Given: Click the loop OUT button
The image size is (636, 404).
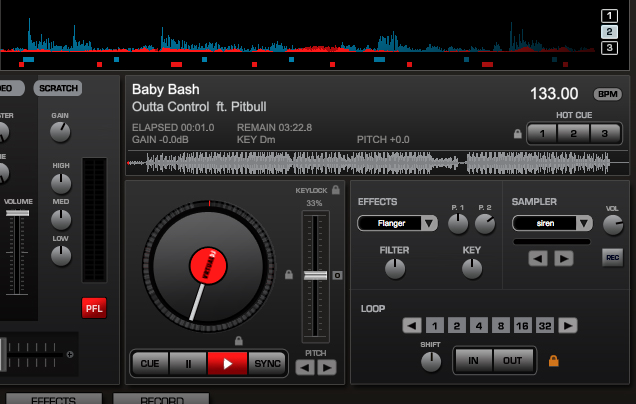Looking at the screenshot, I should [x=513, y=361].
